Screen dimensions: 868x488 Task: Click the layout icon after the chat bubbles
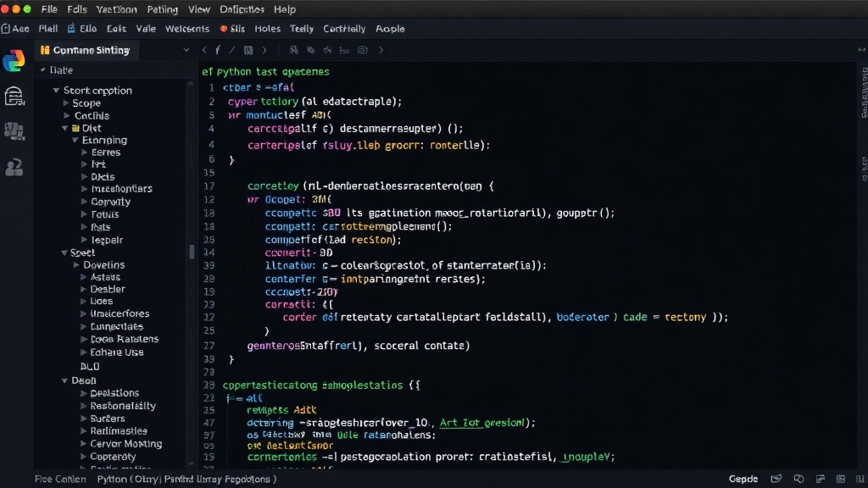821,479
